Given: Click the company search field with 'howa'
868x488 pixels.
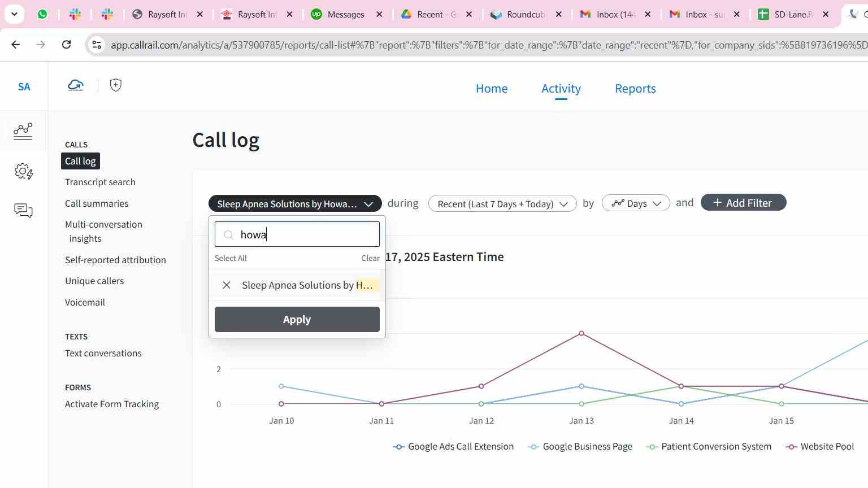Looking at the screenshot, I should (297, 234).
